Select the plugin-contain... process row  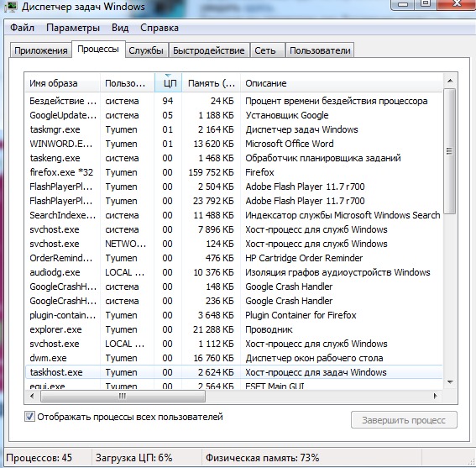click(233, 315)
